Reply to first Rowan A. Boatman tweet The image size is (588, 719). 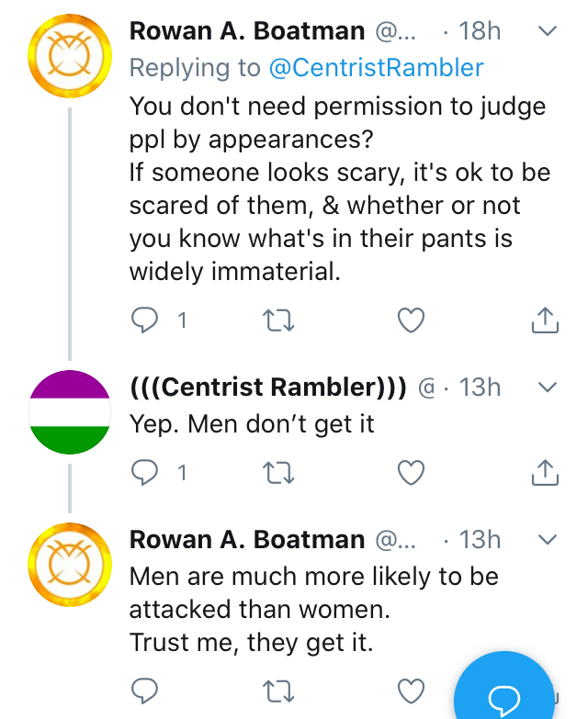(x=146, y=320)
